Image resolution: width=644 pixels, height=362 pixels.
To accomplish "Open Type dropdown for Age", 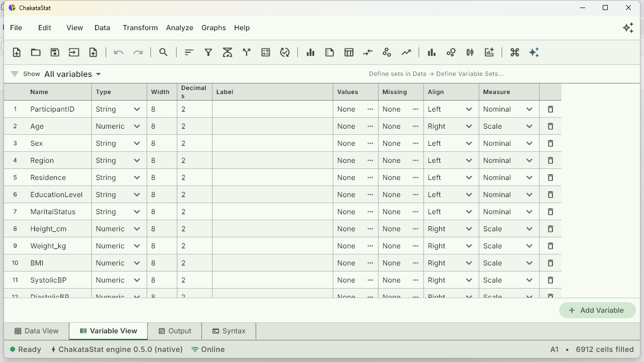I will (x=119, y=126).
